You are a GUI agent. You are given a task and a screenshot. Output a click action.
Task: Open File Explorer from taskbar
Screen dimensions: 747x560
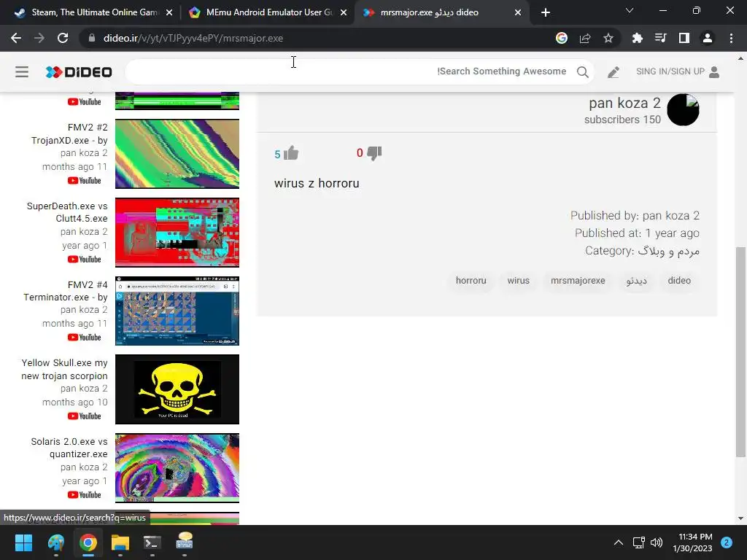120,542
